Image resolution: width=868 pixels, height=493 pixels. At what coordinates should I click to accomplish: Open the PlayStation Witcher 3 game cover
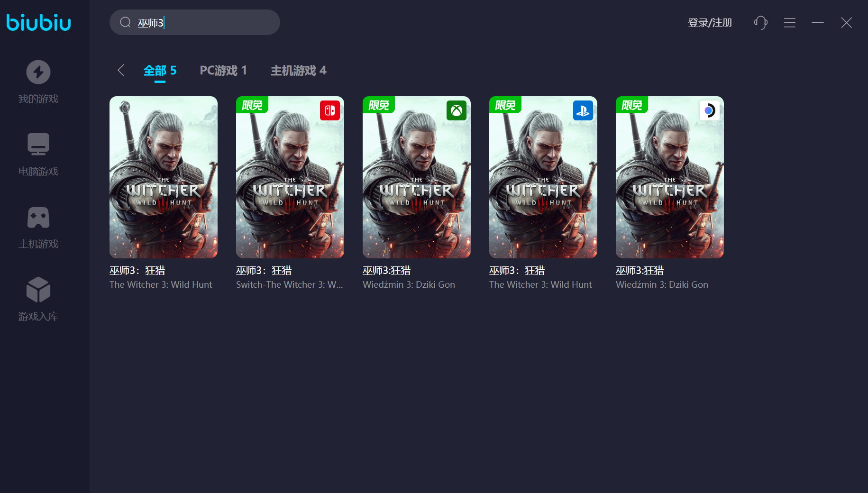coord(543,177)
